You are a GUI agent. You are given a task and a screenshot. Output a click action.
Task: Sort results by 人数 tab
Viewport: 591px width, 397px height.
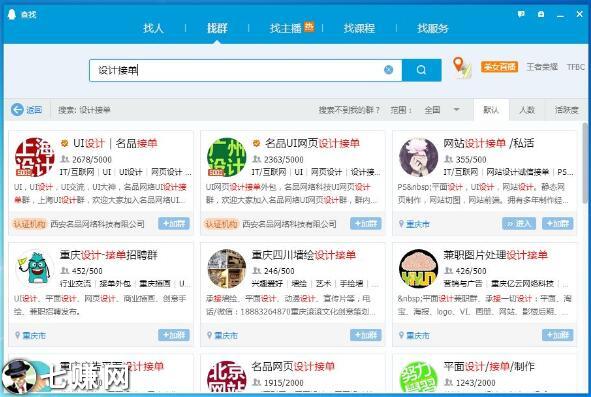coord(527,110)
